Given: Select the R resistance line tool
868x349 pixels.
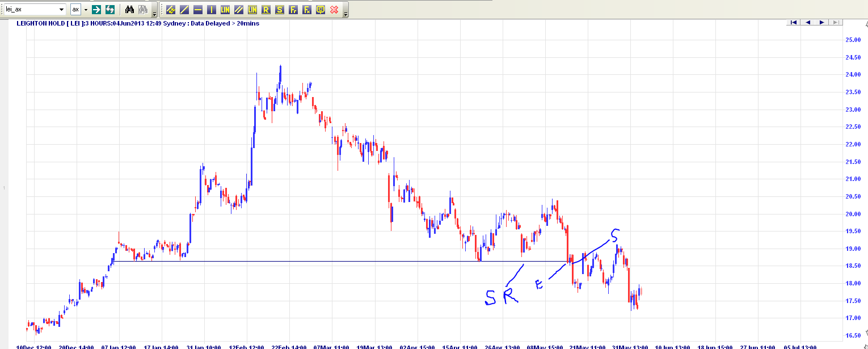Looking at the screenshot, I should coord(266,10).
